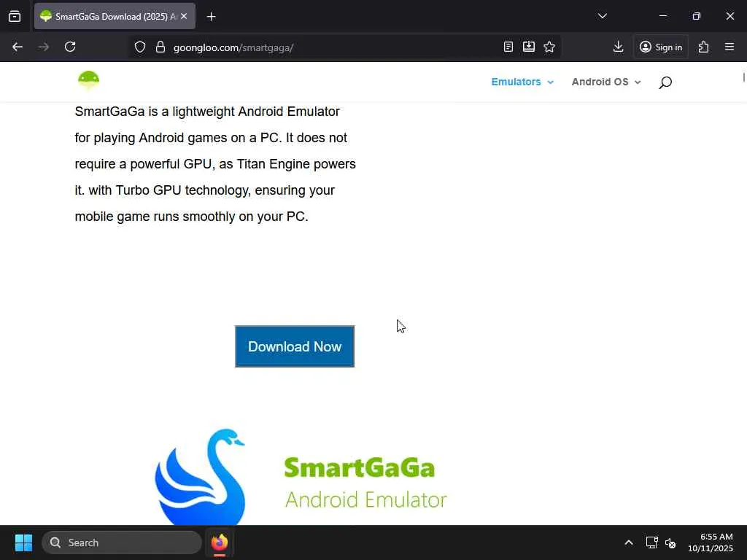
Task: Click the save page to Pocket icon
Action: 529,47
